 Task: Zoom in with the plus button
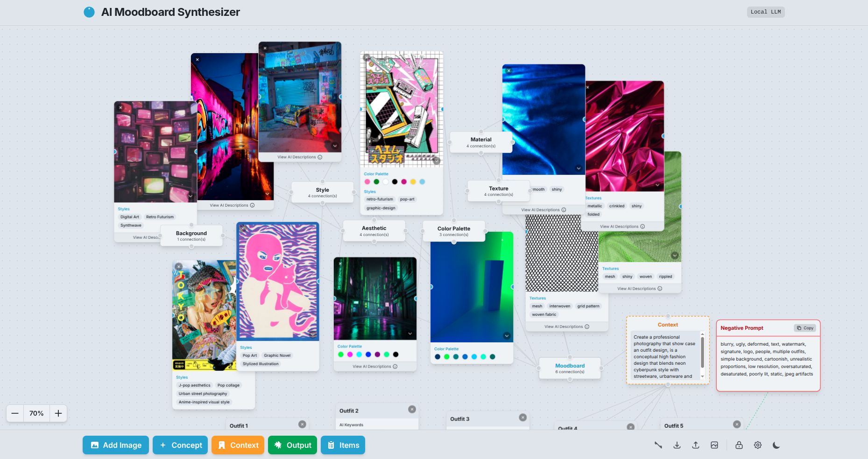(58, 413)
